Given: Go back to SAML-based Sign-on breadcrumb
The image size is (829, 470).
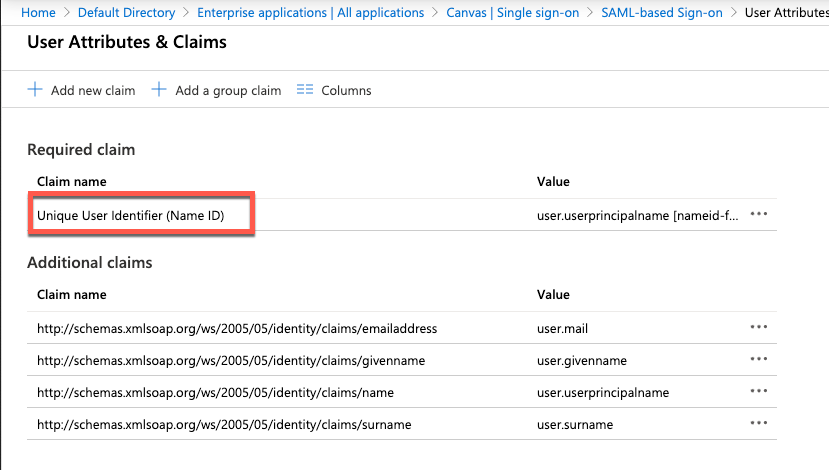Looking at the screenshot, I should tap(662, 13).
